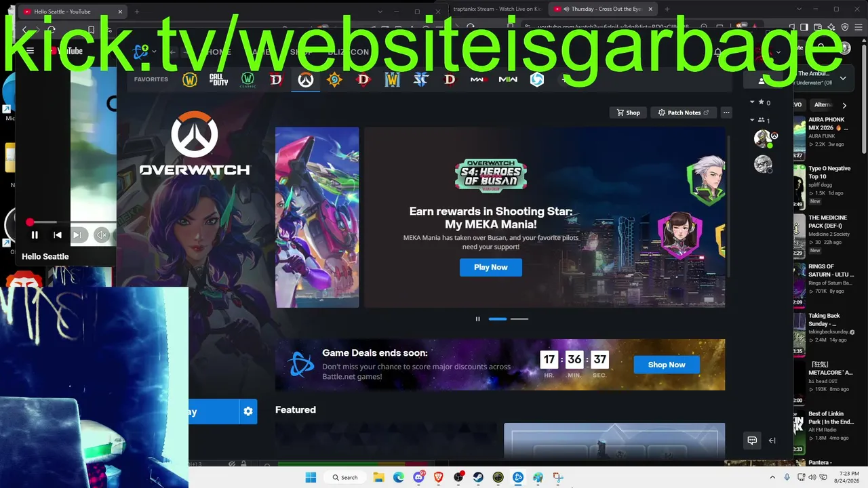Screen dimensions: 868x488
Task: Launch Microsoft Edge from the taskbar
Action: click(x=399, y=477)
